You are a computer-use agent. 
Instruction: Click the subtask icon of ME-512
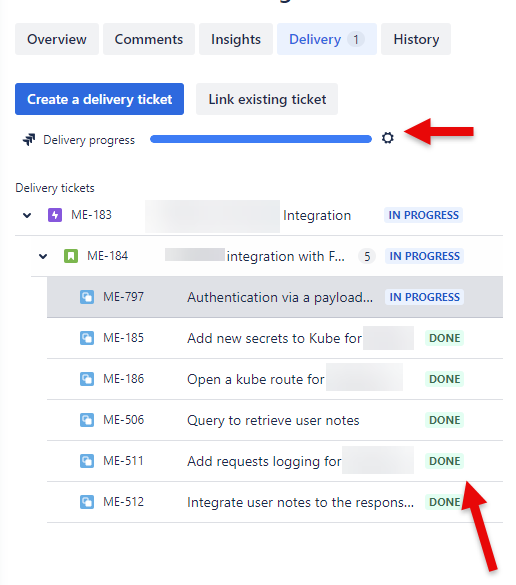click(x=87, y=502)
